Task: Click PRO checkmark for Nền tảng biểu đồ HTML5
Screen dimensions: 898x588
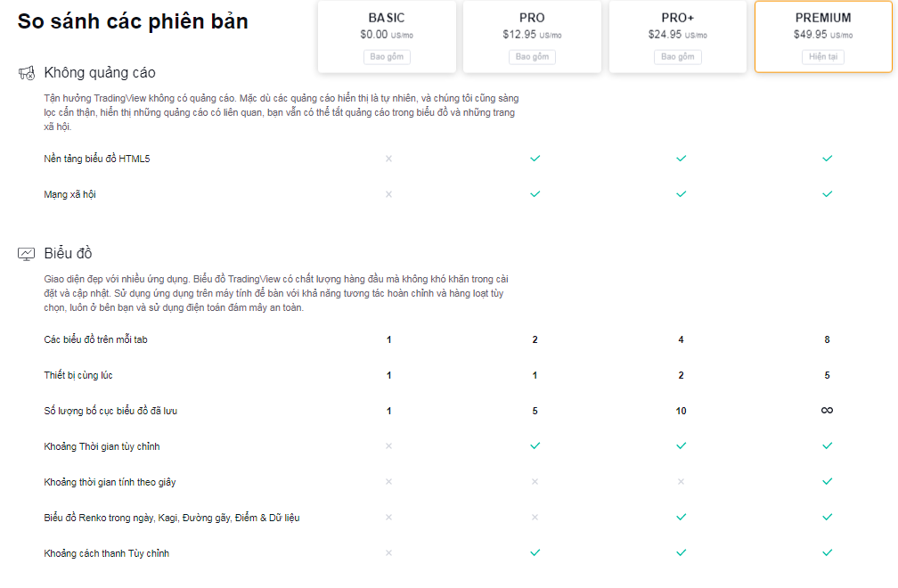Action: click(535, 159)
